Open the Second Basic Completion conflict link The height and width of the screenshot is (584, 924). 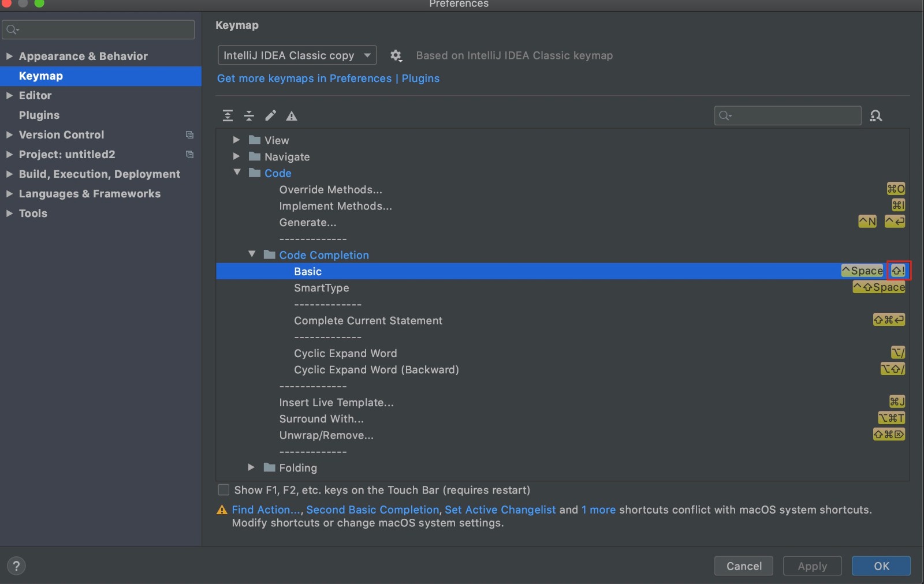pos(372,510)
